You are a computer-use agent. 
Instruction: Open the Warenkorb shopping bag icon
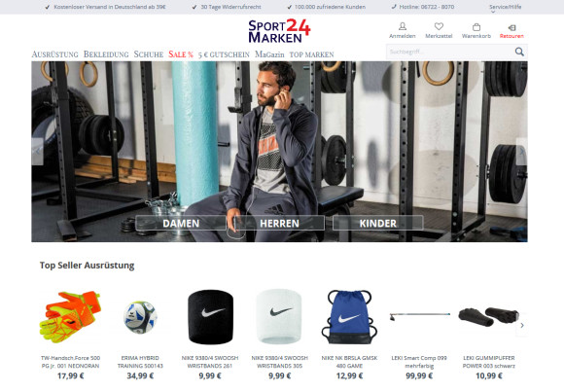(x=476, y=27)
